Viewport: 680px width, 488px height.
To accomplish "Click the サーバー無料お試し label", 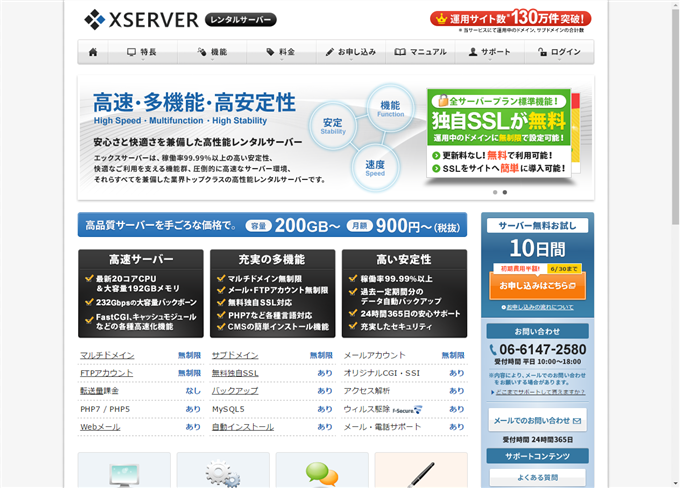I will [x=537, y=226].
